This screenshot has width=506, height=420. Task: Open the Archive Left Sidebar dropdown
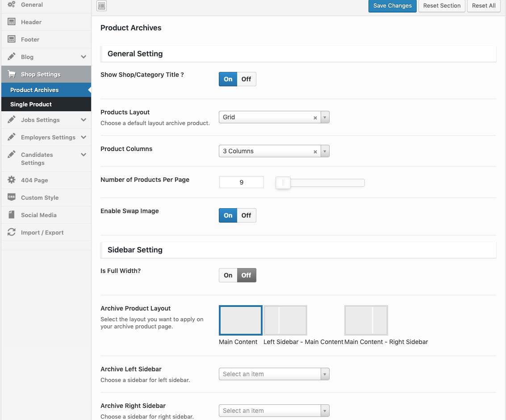(274, 374)
